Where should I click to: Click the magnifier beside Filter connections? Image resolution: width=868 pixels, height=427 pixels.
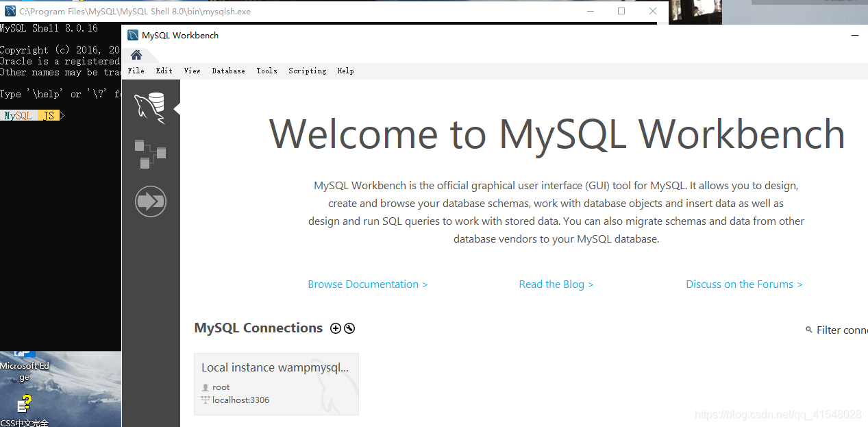(x=808, y=330)
